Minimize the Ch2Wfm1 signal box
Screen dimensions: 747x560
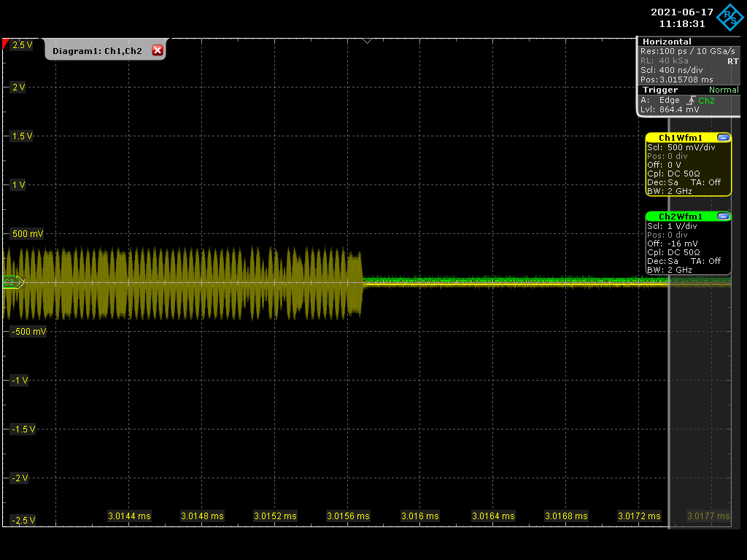pyautogui.click(x=723, y=217)
